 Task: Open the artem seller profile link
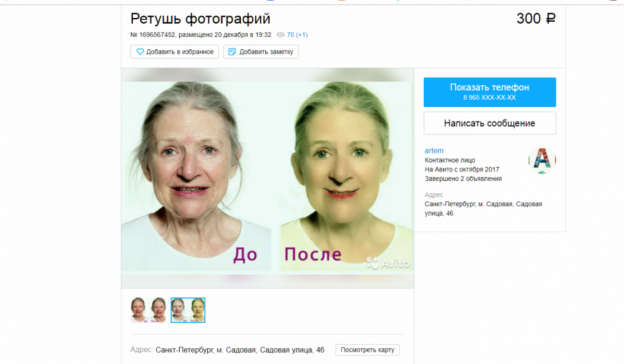tap(434, 151)
